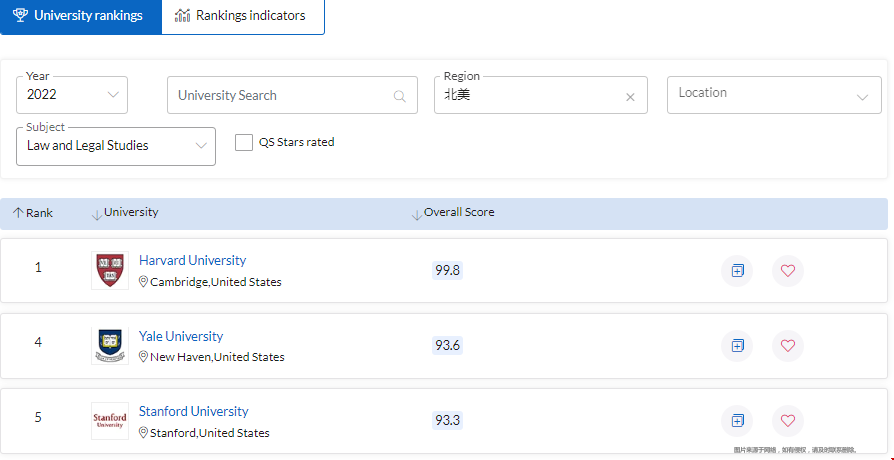Open the Subject Law and Legal Studies dropdown
This screenshot has height=460, width=894.
pyautogui.click(x=116, y=146)
